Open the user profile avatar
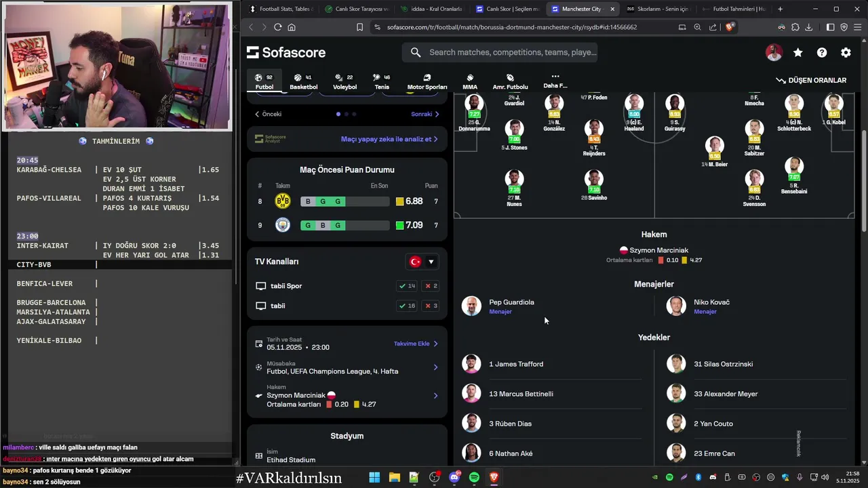 774,52
